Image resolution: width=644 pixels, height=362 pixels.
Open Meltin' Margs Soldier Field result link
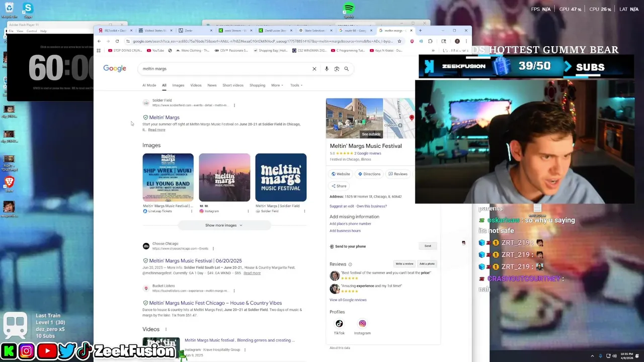[x=164, y=118]
